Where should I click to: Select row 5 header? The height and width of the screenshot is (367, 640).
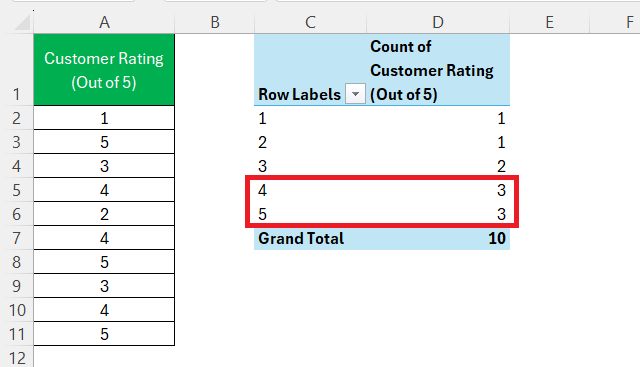point(16,190)
